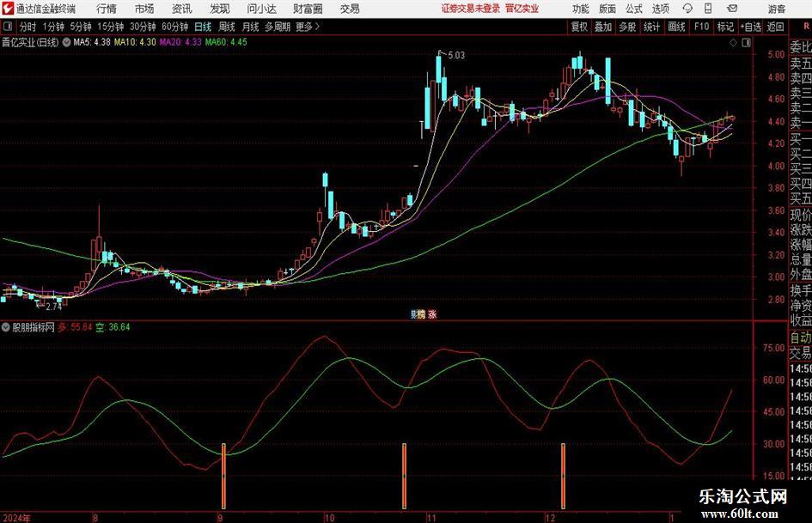
Task: Click the 返回 back button
Action: tap(775, 27)
